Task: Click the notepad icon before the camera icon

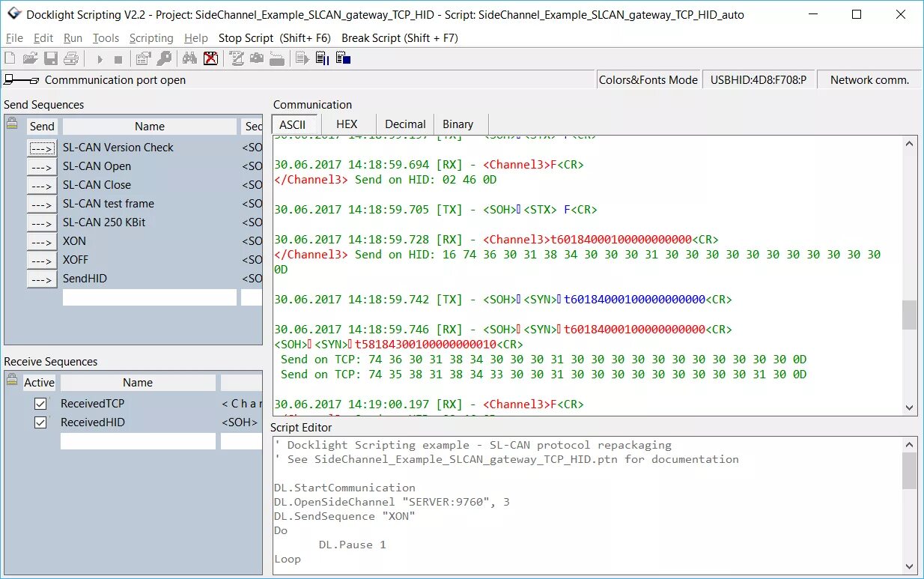Action: point(237,58)
